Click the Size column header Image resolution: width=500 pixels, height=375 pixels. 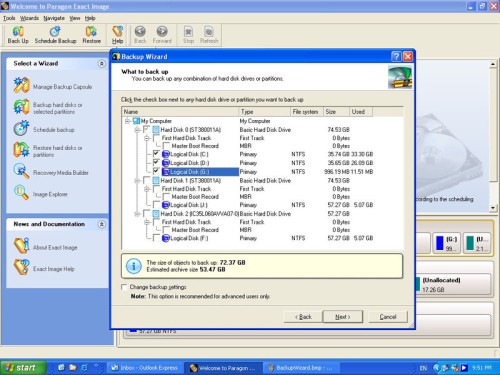(x=337, y=112)
